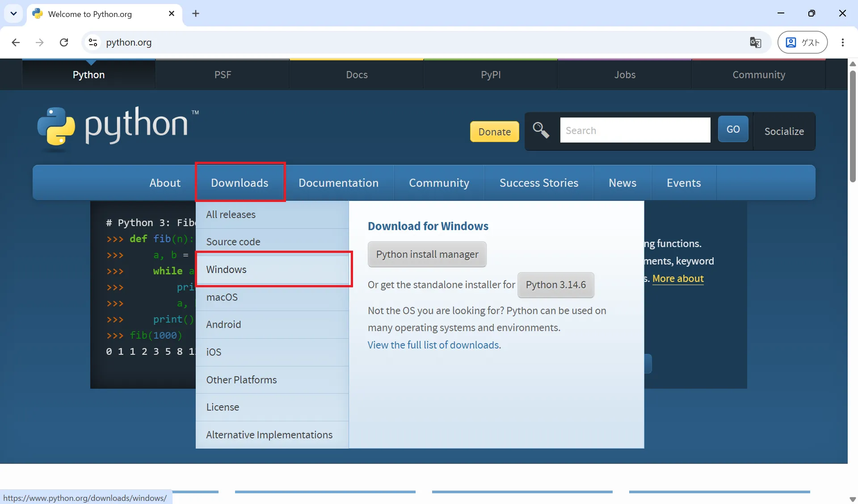Click the Python install manager button
This screenshot has width=858, height=504.
tap(427, 254)
